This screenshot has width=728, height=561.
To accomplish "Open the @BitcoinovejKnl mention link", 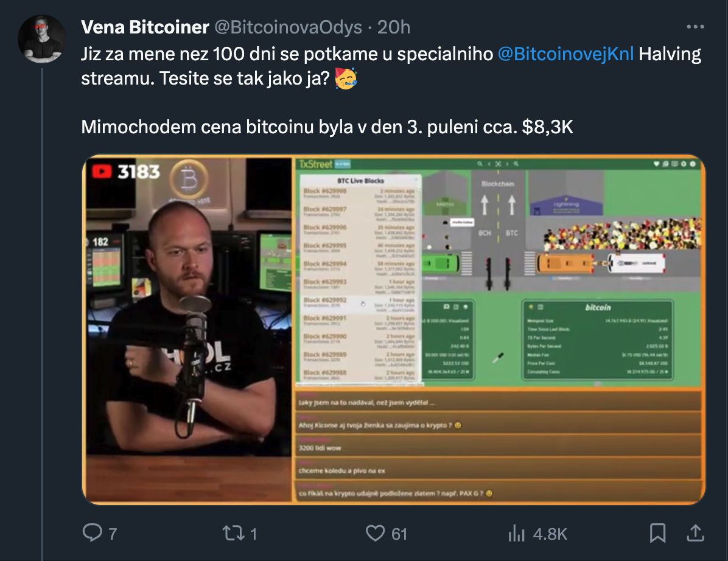I will pyautogui.click(x=565, y=54).
